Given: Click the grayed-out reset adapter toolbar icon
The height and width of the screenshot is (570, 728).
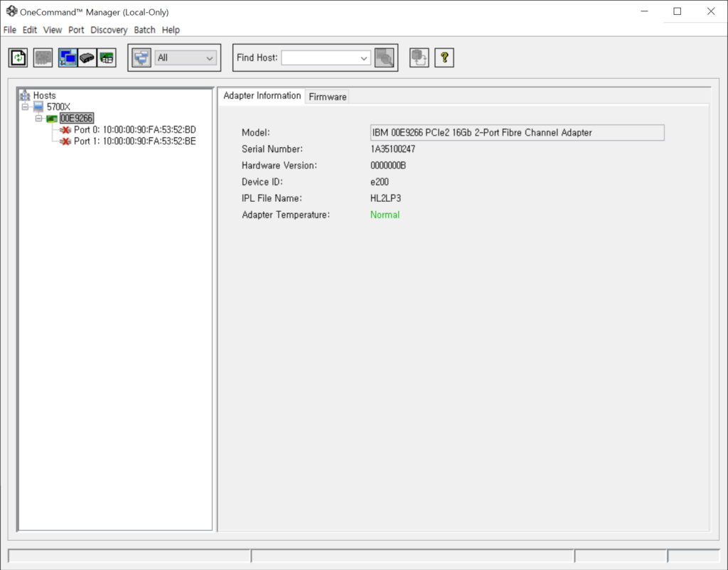Looking at the screenshot, I should (43, 58).
